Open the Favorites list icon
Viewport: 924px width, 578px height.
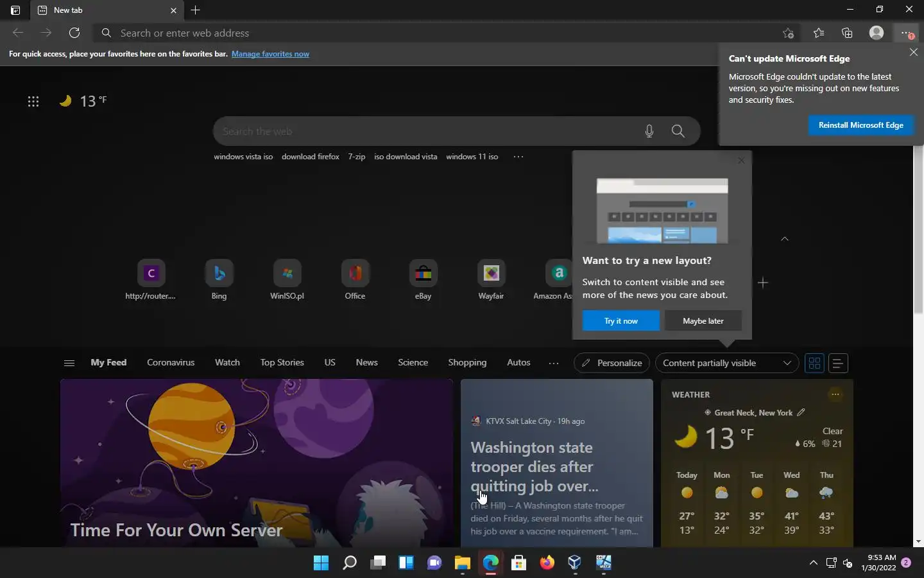[819, 33]
